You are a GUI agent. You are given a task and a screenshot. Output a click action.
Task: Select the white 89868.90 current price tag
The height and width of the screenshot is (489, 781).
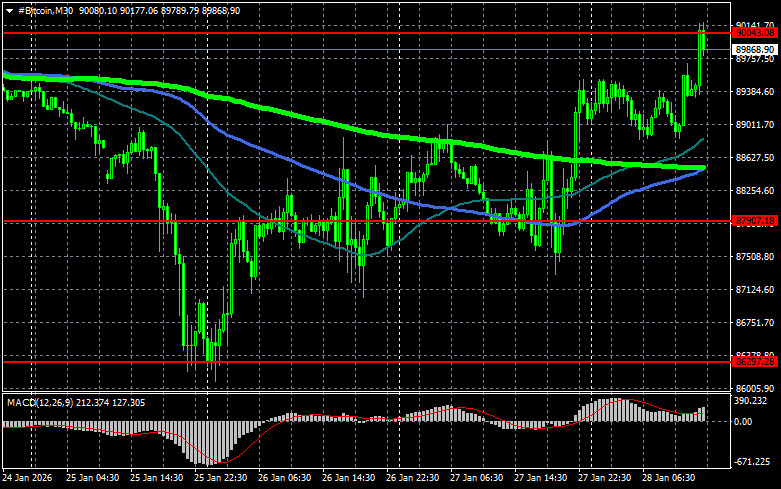coord(751,48)
